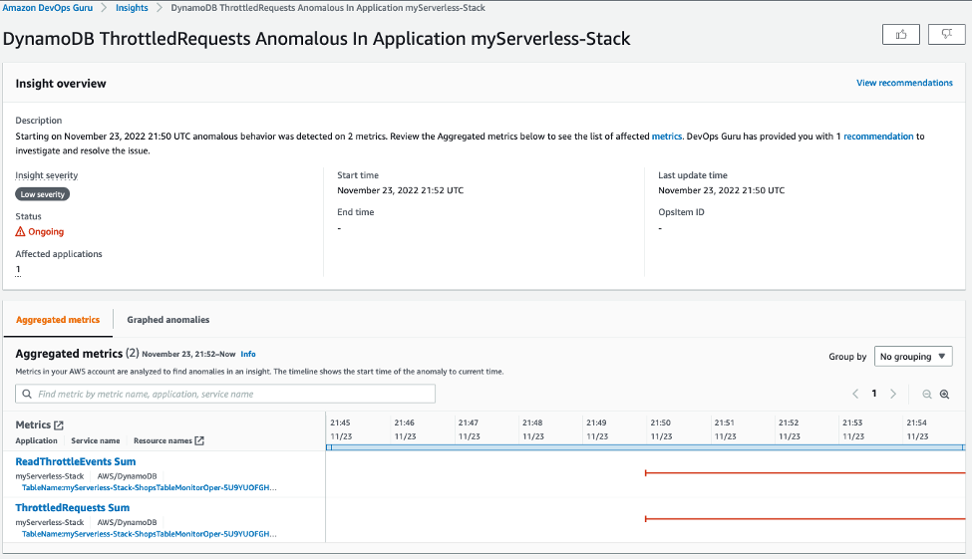Click the 21:54 11/23 timeline header
This screenshot has width=974, height=560.
point(917,429)
